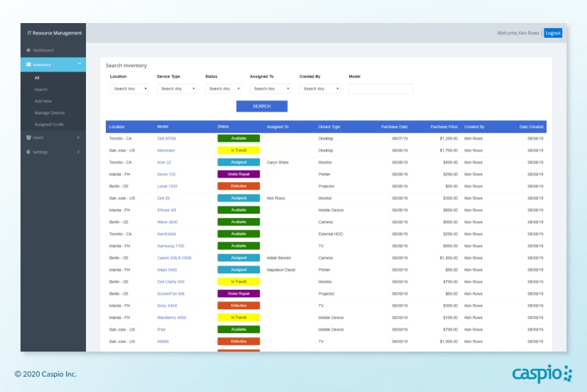Open the Assigned To filter dropdown
Screen dimensions: 587x392
(269, 89)
